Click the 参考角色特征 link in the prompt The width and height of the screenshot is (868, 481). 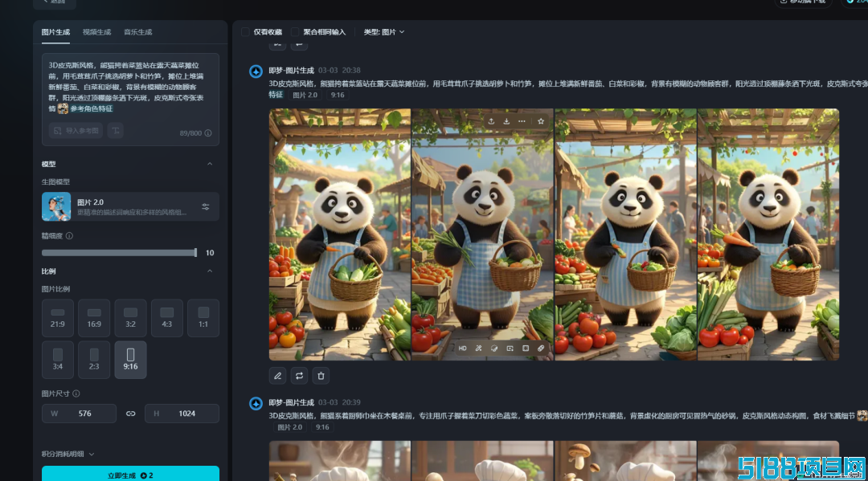coord(92,109)
